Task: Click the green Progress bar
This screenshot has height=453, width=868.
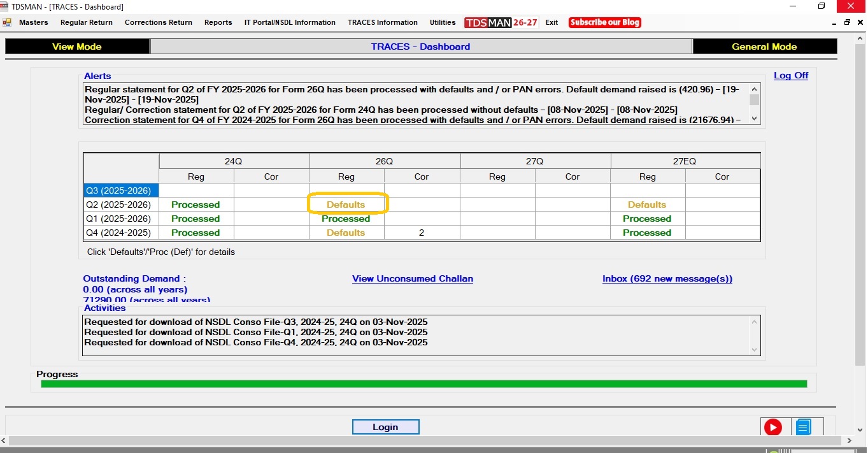Action: [423, 384]
